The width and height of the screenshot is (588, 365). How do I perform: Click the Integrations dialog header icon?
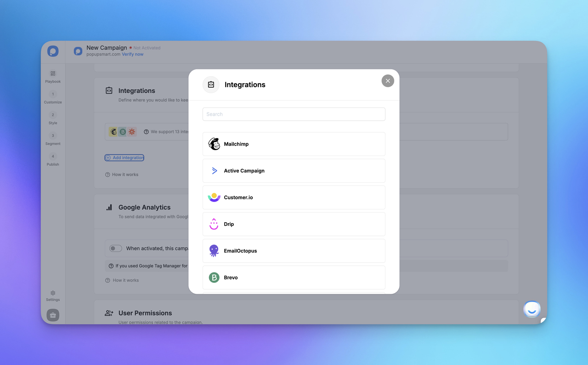pos(211,84)
